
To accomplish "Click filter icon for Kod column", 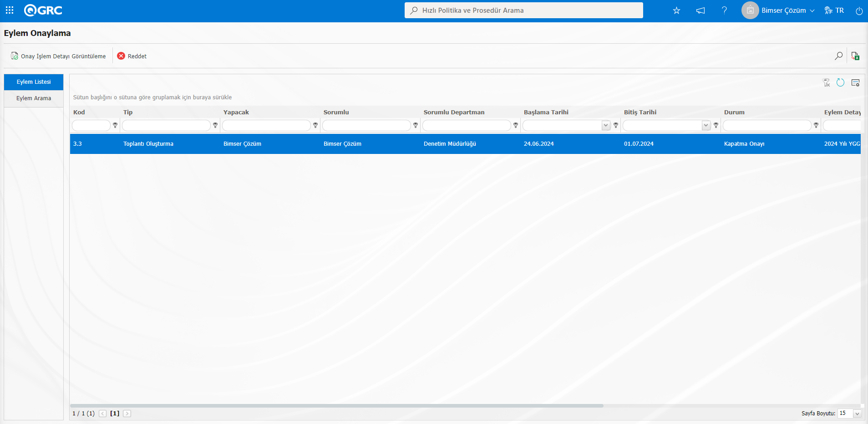I will [x=115, y=125].
